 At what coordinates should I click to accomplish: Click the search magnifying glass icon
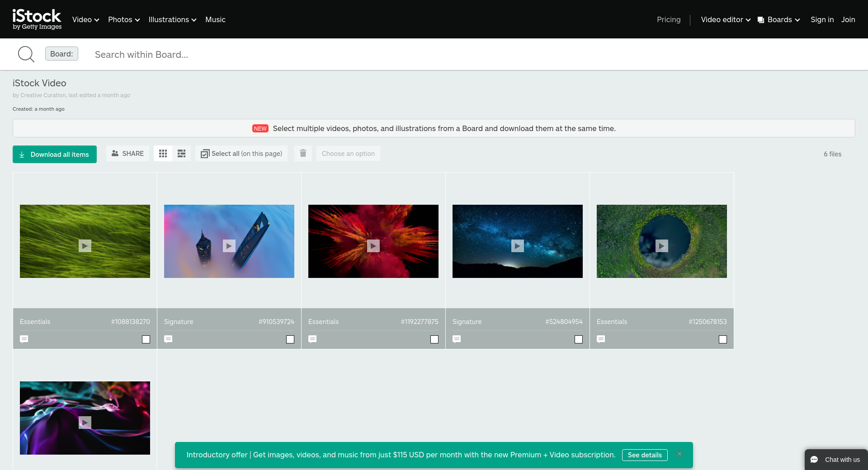coord(26,54)
